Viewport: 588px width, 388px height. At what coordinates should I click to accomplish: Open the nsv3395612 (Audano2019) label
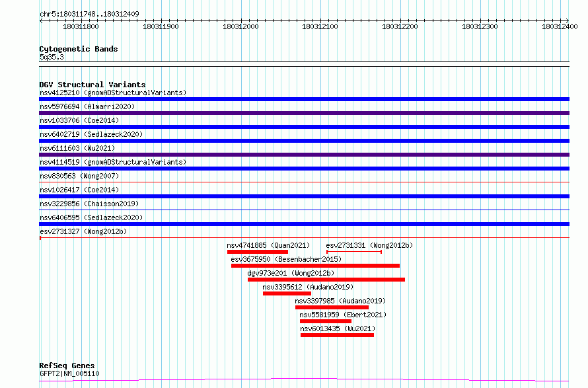[308, 287]
